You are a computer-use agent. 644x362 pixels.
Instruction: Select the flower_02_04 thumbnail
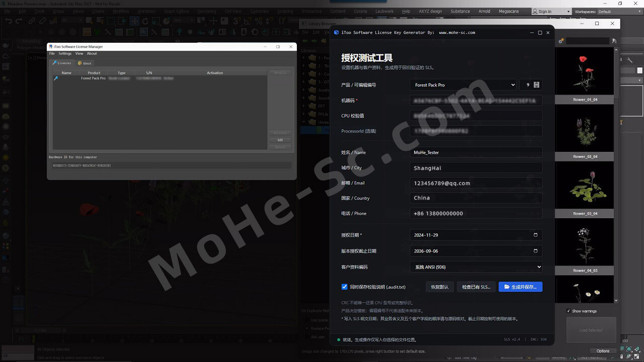pyautogui.click(x=585, y=132)
